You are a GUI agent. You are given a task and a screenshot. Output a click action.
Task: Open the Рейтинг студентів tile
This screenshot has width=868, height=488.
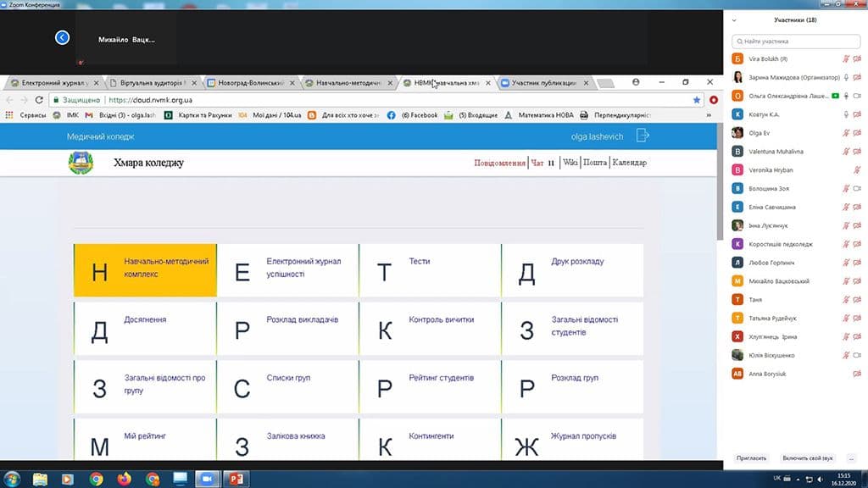click(x=430, y=386)
